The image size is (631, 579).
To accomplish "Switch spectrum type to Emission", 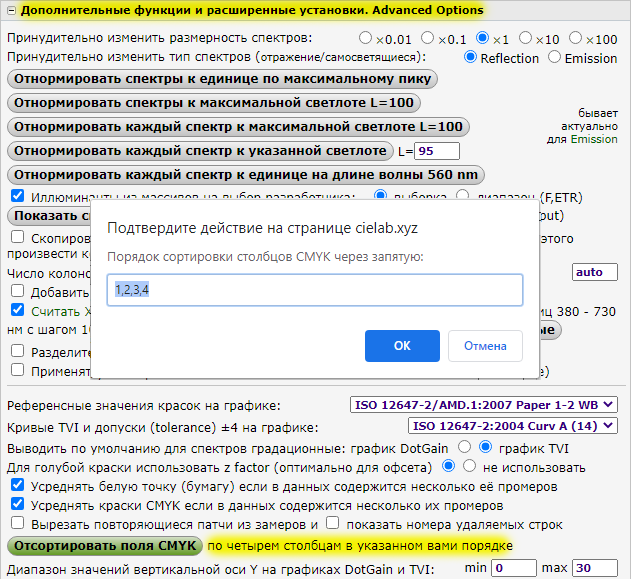I will click(x=556, y=57).
